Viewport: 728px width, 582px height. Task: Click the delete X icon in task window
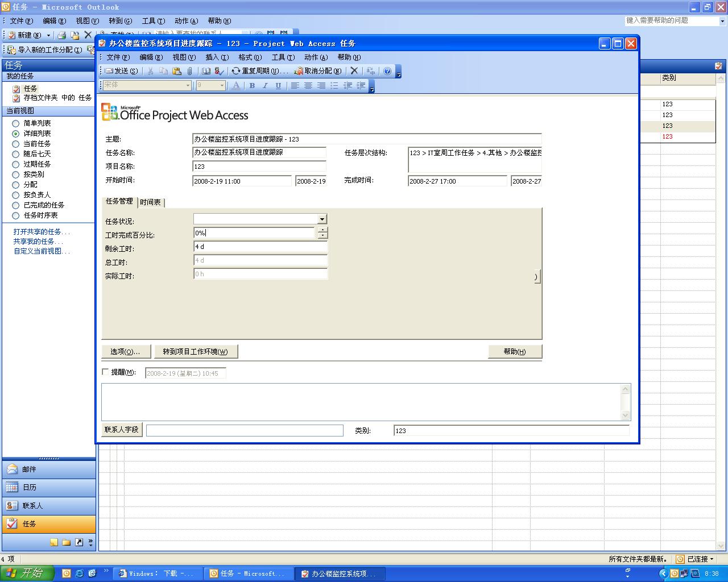click(354, 71)
